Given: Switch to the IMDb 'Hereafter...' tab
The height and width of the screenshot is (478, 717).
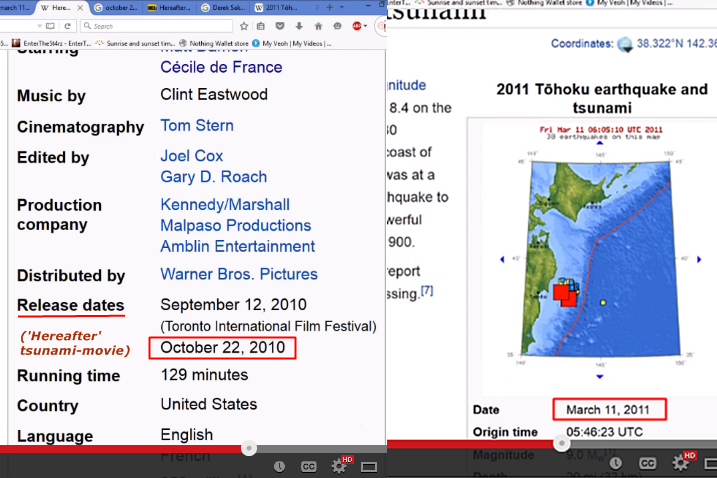Looking at the screenshot, I should (170, 7).
